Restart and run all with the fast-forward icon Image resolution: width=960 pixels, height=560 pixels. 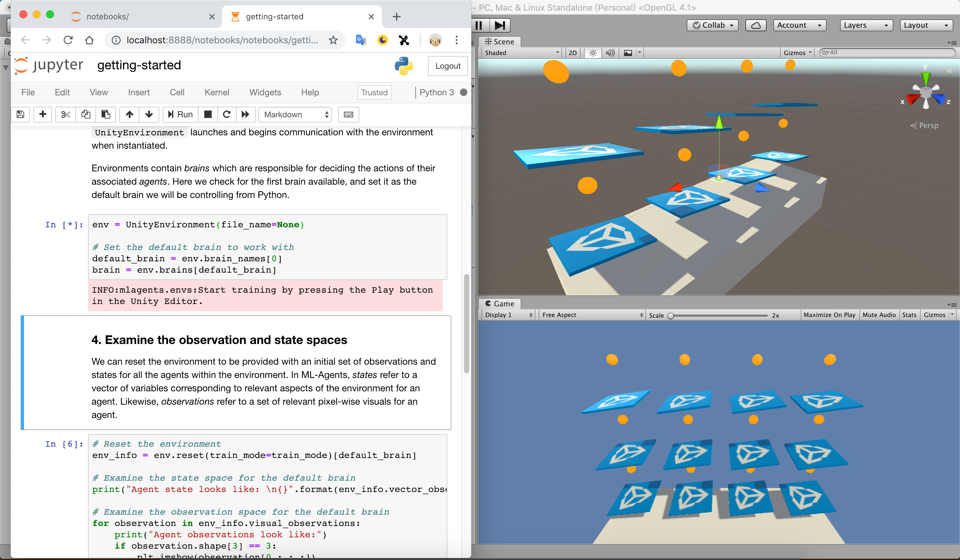(245, 114)
